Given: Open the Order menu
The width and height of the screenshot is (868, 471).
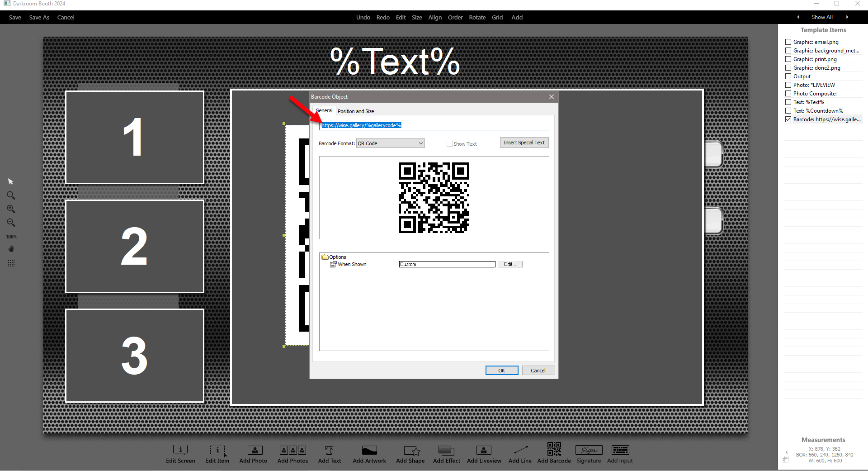Looking at the screenshot, I should (x=455, y=17).
